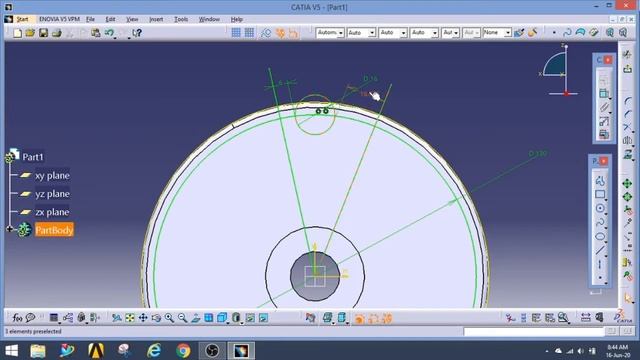This screenshot has height=360, width=640.
Task: Select zx plane in the tree
Action: click(x=52, y=212)
